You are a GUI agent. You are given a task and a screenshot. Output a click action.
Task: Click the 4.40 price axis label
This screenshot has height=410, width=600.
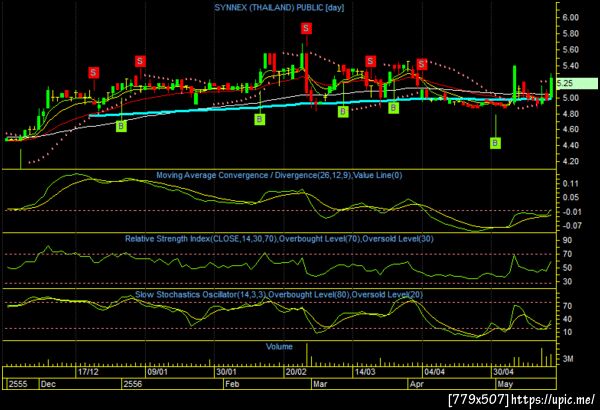[571, 145]
